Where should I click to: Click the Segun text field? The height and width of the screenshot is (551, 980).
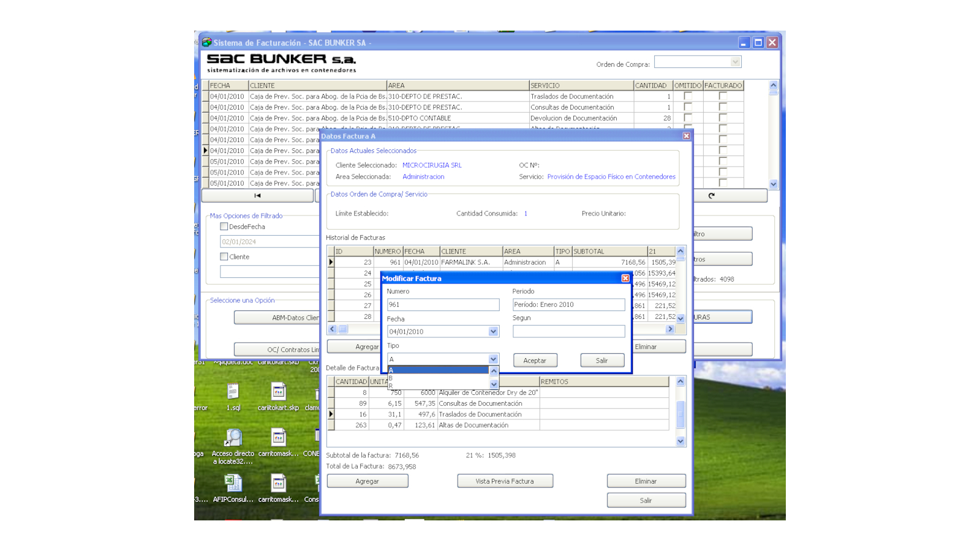click(x=568, y=332)
